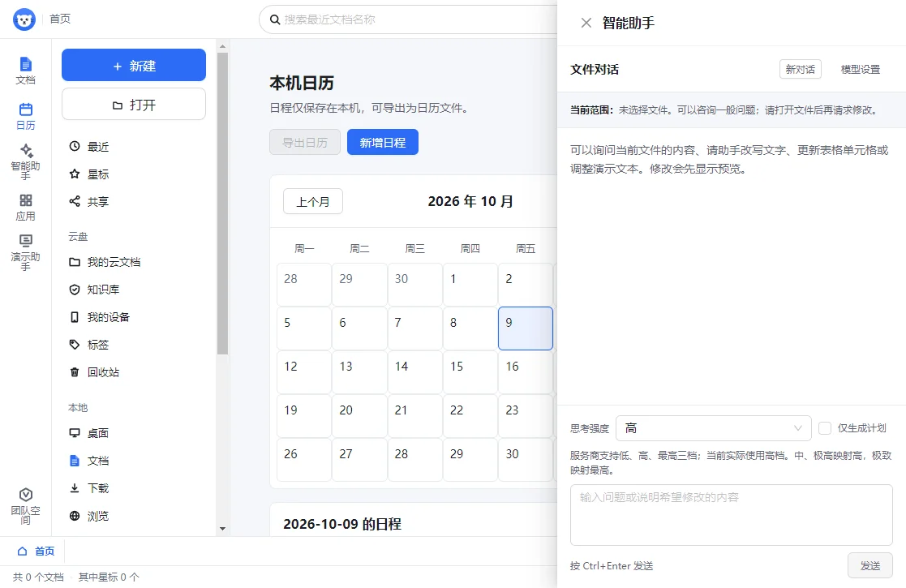Open 知识库

point(134,290)
